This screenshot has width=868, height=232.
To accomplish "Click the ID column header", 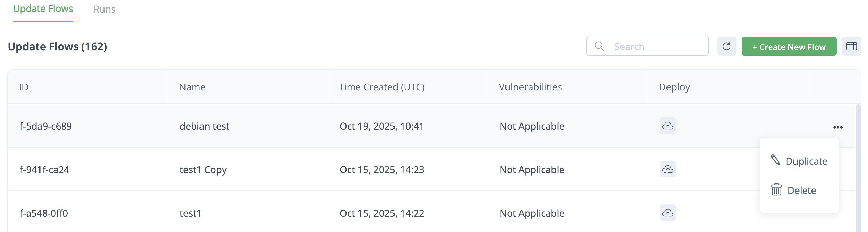I will pos(24,87).
